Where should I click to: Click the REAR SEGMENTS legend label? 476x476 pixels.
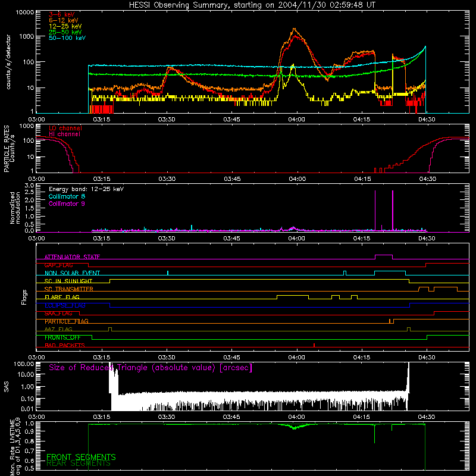tap(79, 464)
